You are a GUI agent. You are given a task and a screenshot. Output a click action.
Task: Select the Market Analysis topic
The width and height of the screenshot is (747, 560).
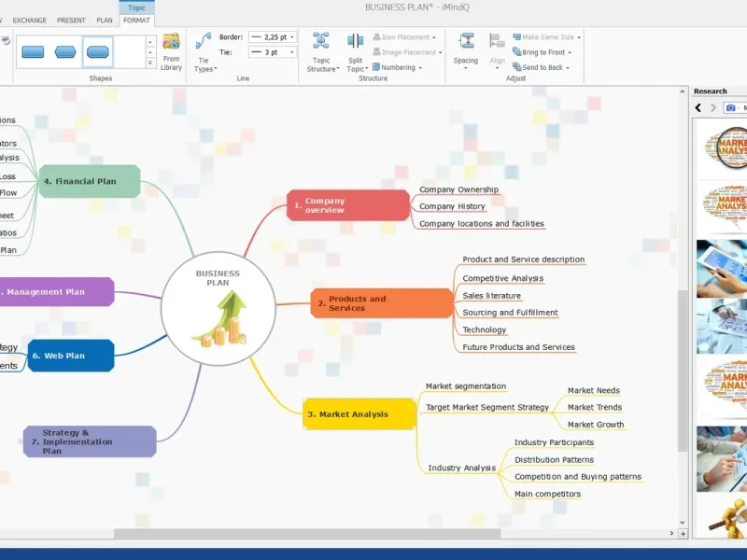pos(359,414)
